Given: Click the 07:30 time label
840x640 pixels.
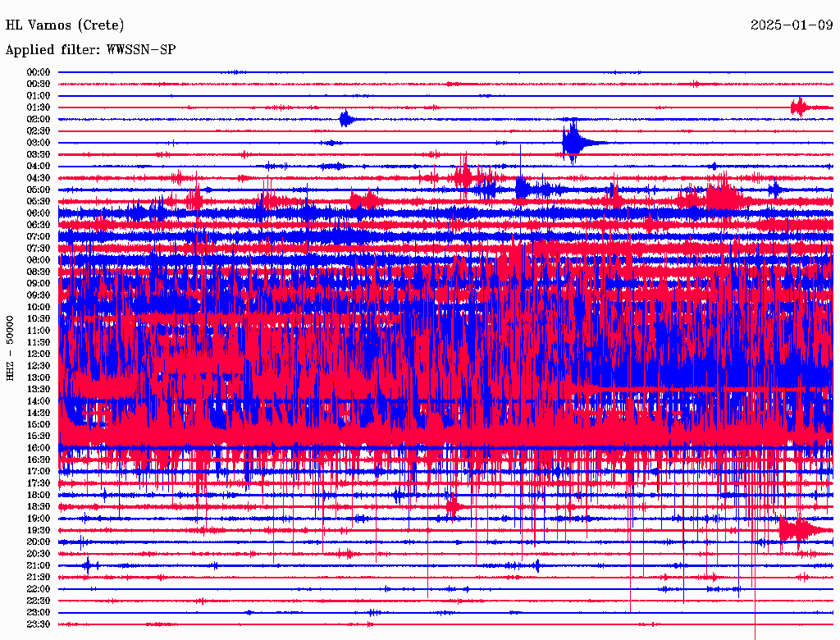Looking at the screenshot, I should pos(39,249).
